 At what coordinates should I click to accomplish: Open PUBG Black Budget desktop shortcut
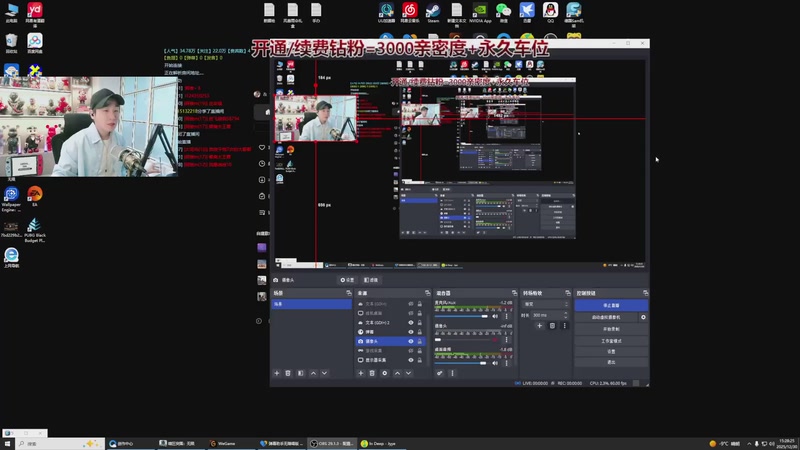pyautogui.click(x=35, y=230)
